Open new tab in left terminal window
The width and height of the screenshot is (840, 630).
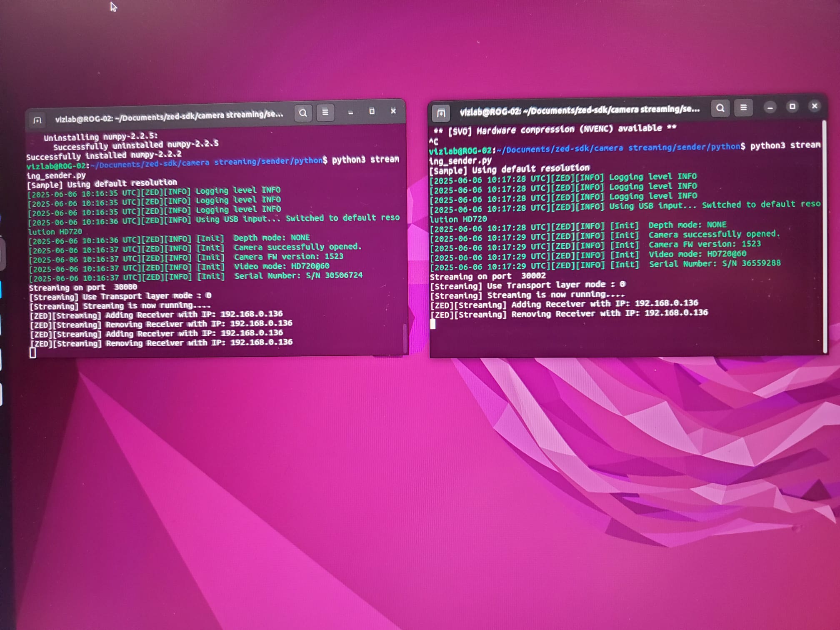[x=37, y=121]
